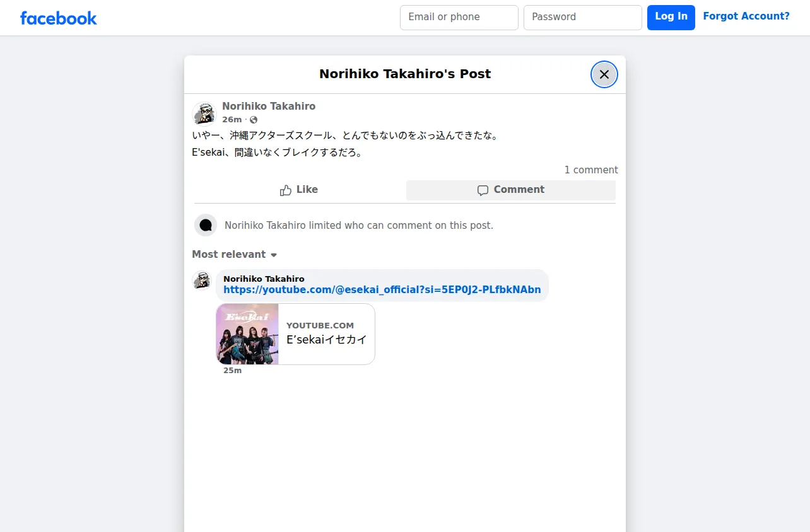Focus the Email or phone field
This screenshot has height=532, width=810.
click(x=459, y=18)
